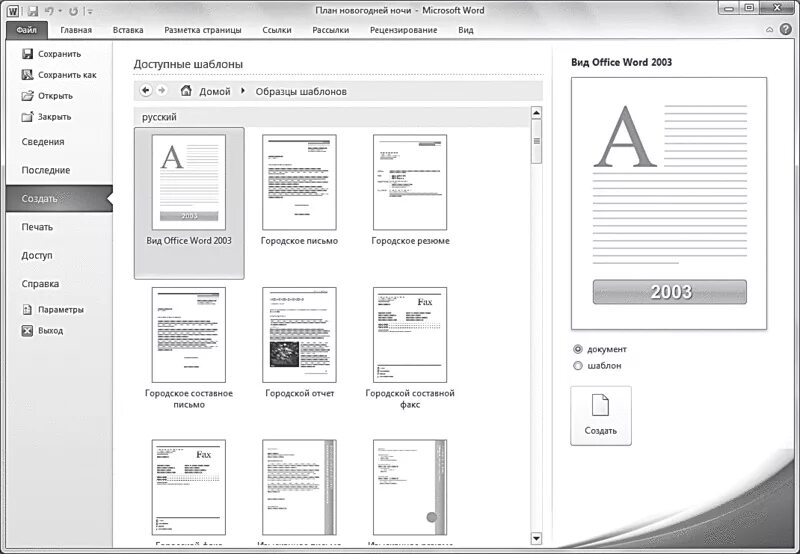This screenshot has height=554, width=800.
Task: Select the Городской составной факс template
Action: coord(410,348)
